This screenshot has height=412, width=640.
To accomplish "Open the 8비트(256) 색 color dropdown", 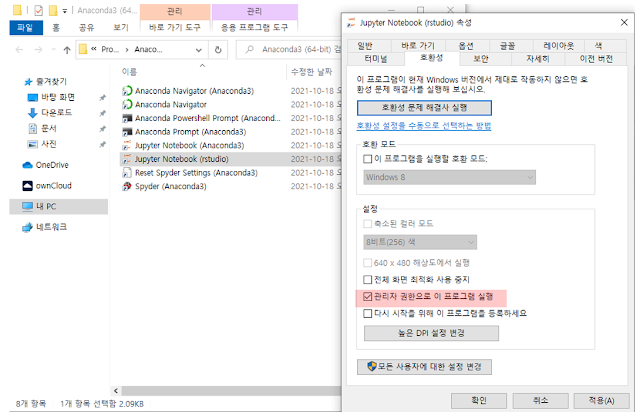I will click(420, 242).
